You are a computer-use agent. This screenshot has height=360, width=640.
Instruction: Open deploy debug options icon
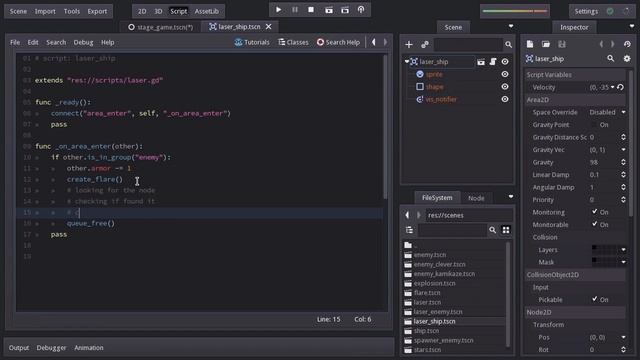click(361, 9)
